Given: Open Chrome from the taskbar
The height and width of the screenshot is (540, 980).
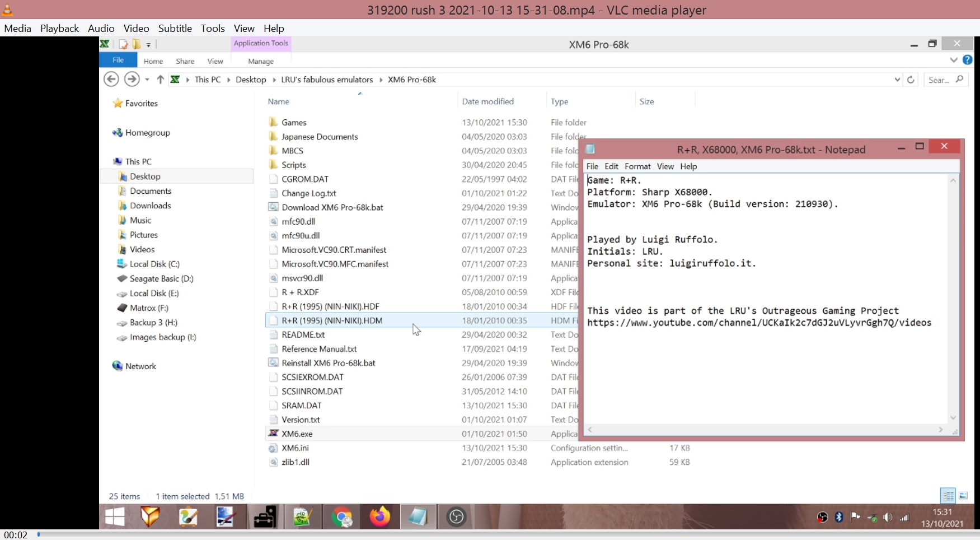Looking at the screenshot, I should (x=341, y=516).
